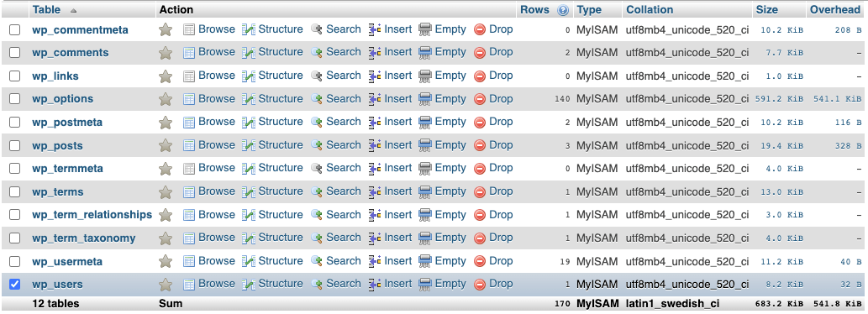Tick the wp_options row checkbox
The image size is (868, 314).
pos(15,99)
